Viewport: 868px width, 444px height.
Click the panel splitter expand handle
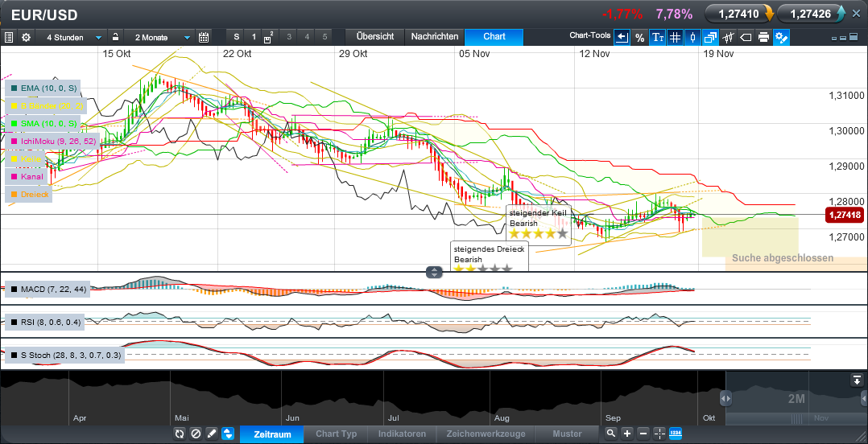434,272
